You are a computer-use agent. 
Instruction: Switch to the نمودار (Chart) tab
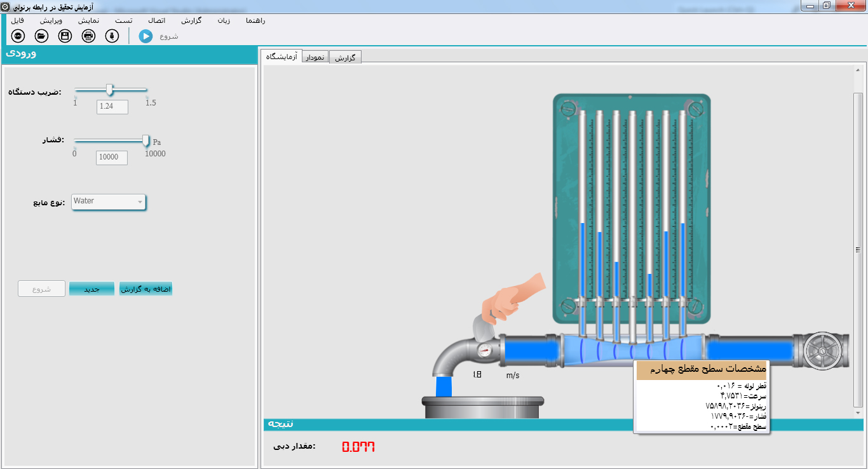[x=315, y=57]
